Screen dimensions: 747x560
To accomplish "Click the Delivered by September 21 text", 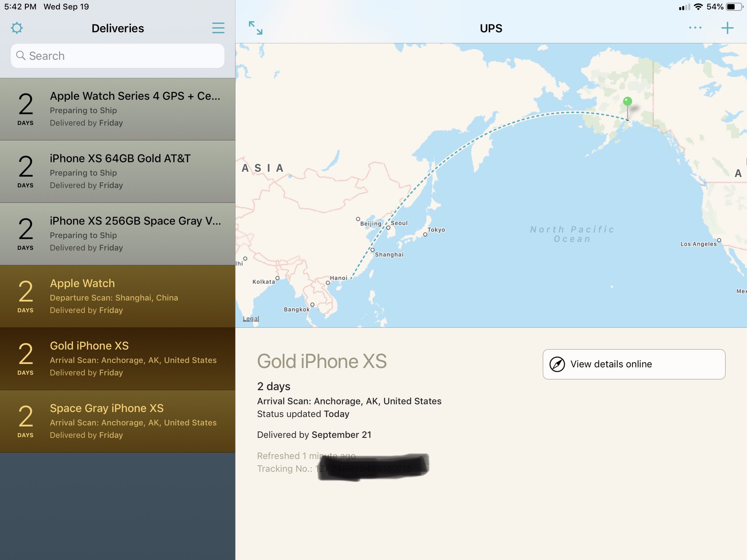I will (314, 435).
